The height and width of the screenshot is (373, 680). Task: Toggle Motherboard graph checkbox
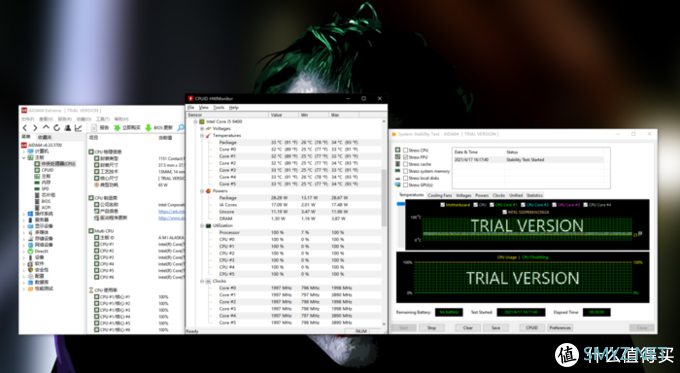(x=442, y=205)
